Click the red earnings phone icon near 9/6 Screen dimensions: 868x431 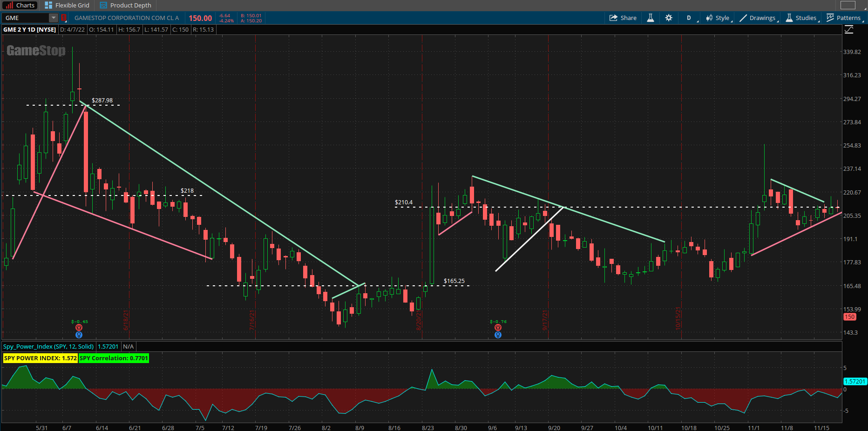click(x=498, y=328)
